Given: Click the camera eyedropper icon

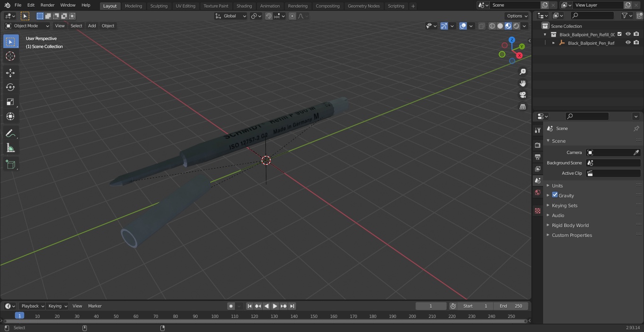Looking at the screenshot, I should tap(636, 153).
